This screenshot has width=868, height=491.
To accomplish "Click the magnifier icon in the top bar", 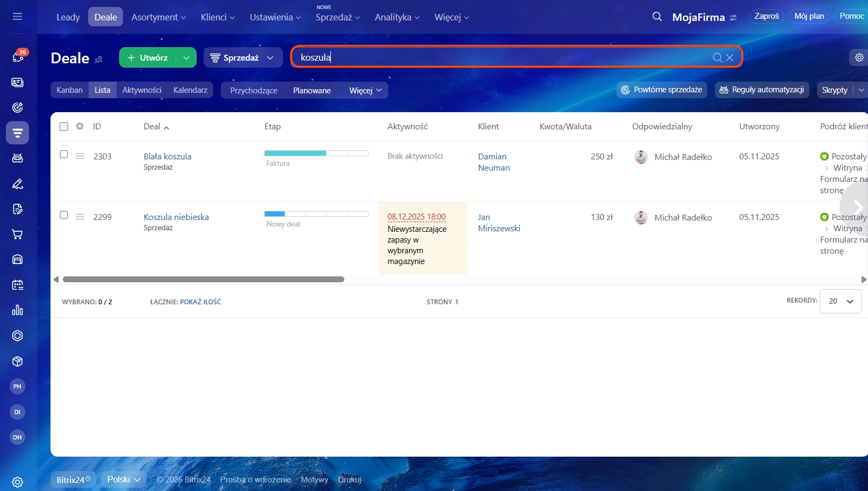I will (656, 17).
